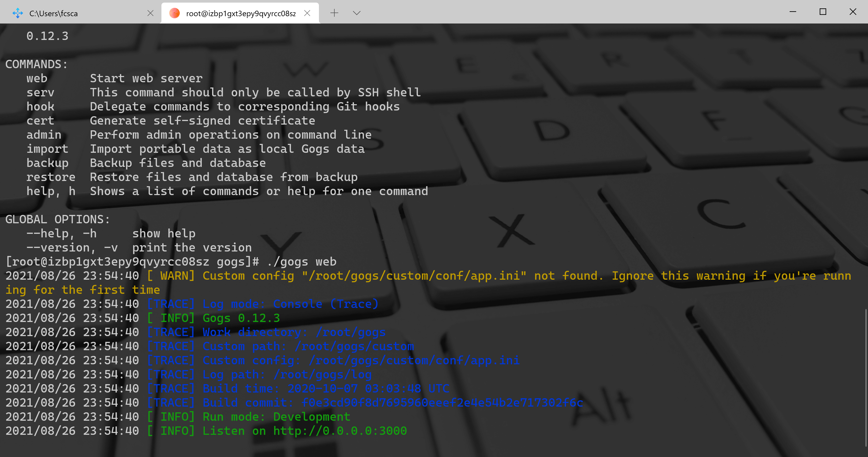Click the yellow WARN label in the log

(x=171, y=276)
